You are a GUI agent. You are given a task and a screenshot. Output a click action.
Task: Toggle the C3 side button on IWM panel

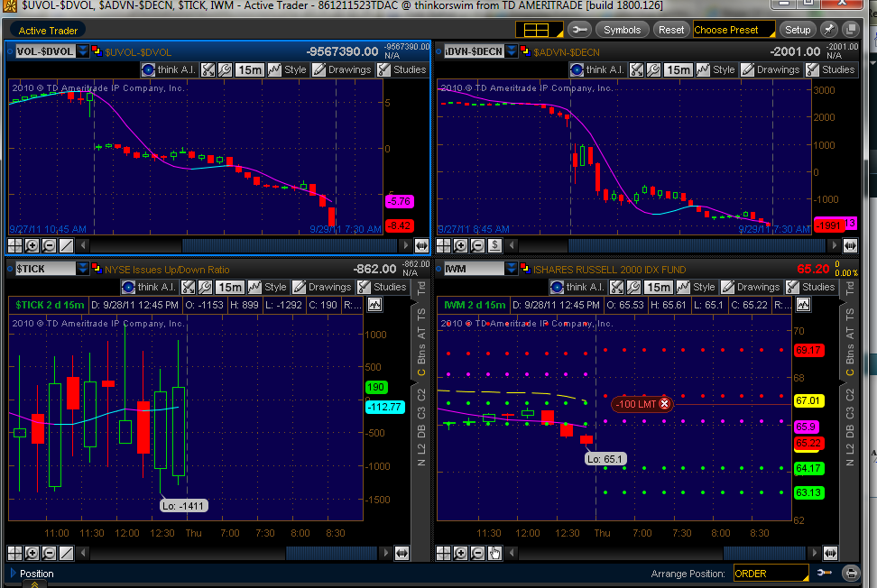[850, 413]
